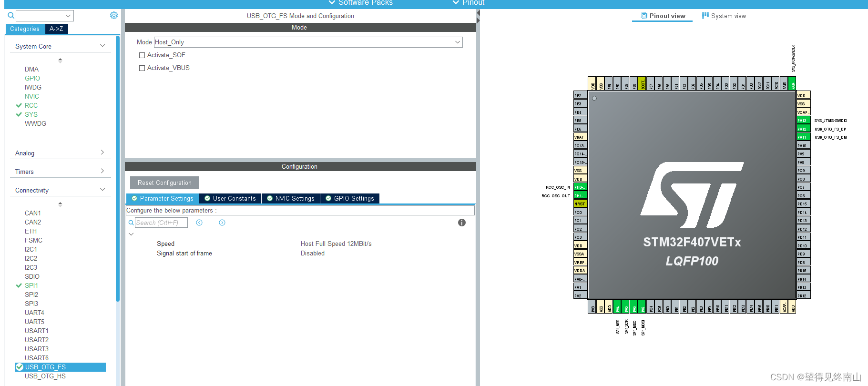Image resolution: width=868 pixels, height=386 pixels.
Task: Click the category list vertical scrollbar
Action: tap(118, 169)
